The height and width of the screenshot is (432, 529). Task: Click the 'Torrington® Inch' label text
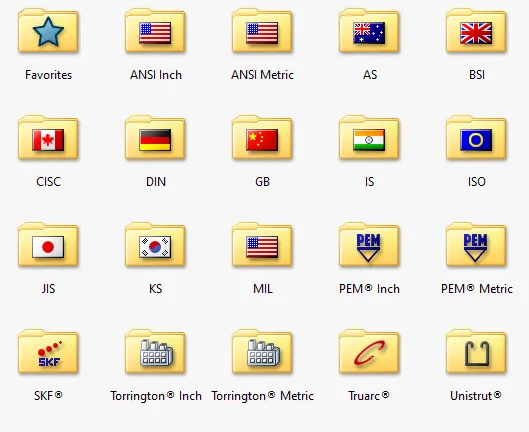(156, 396)
